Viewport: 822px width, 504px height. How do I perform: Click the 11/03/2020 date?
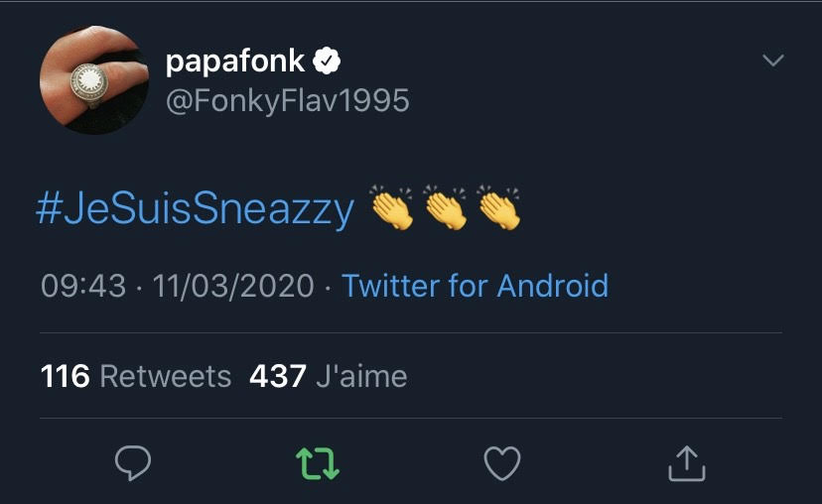point(233,287)
